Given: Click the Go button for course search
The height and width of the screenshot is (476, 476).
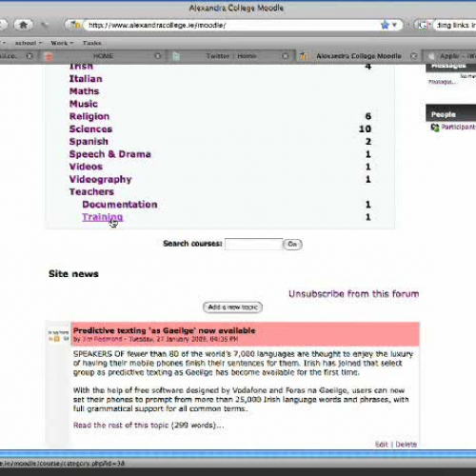Looking at the screenshot, I should (x=292, y=244).
